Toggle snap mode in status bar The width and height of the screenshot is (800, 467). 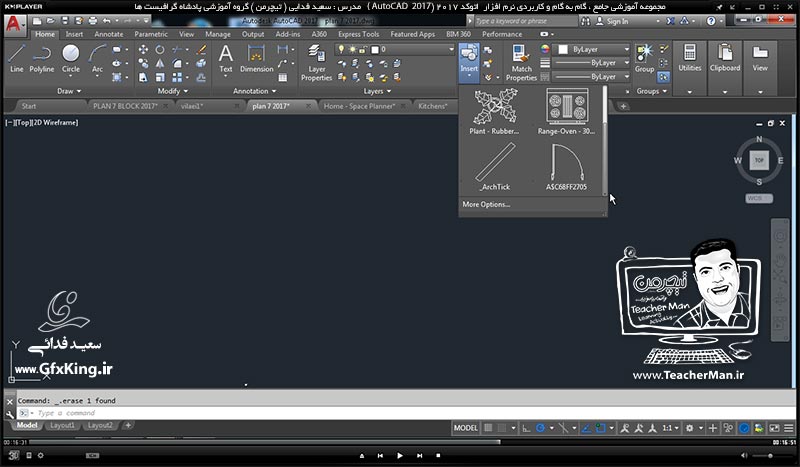coord(503,428)
